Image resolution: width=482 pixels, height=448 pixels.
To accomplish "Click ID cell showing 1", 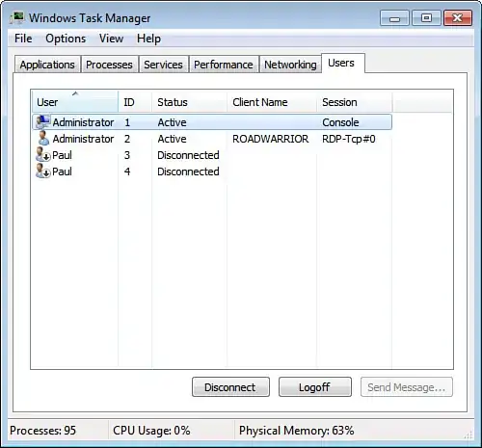I will pyautogui.click(x=127, y=122).
